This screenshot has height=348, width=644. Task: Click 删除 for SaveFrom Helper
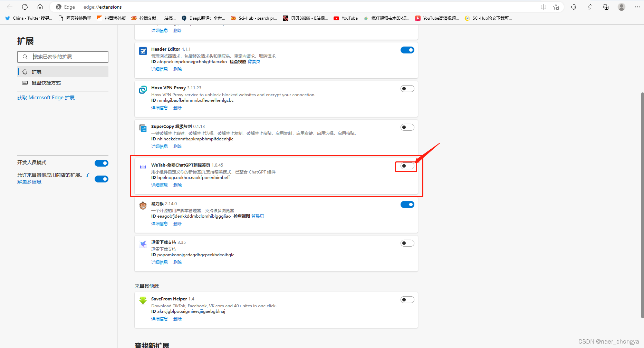(x=177, y=319)
